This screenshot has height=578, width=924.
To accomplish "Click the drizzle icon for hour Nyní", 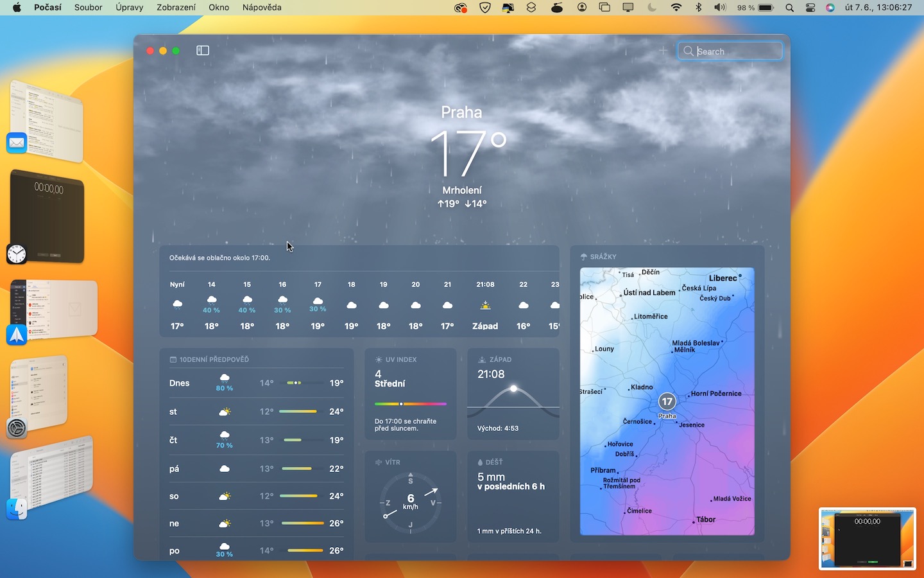I will [177, 304].
